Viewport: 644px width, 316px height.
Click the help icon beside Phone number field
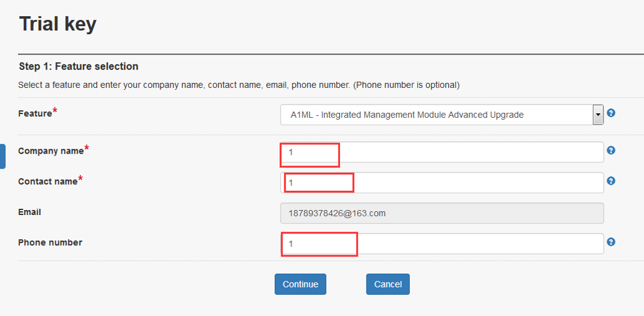point(611,242)
